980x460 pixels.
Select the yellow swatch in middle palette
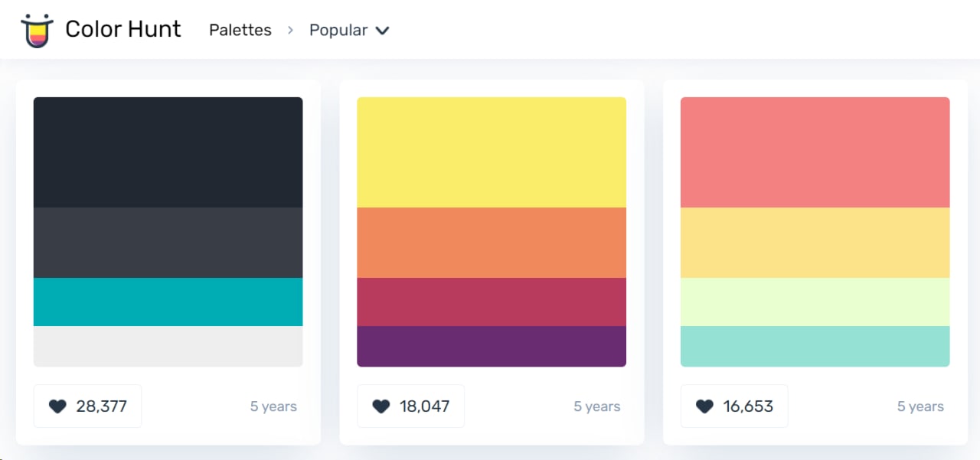pyautogui.click(x=492, y=152)
